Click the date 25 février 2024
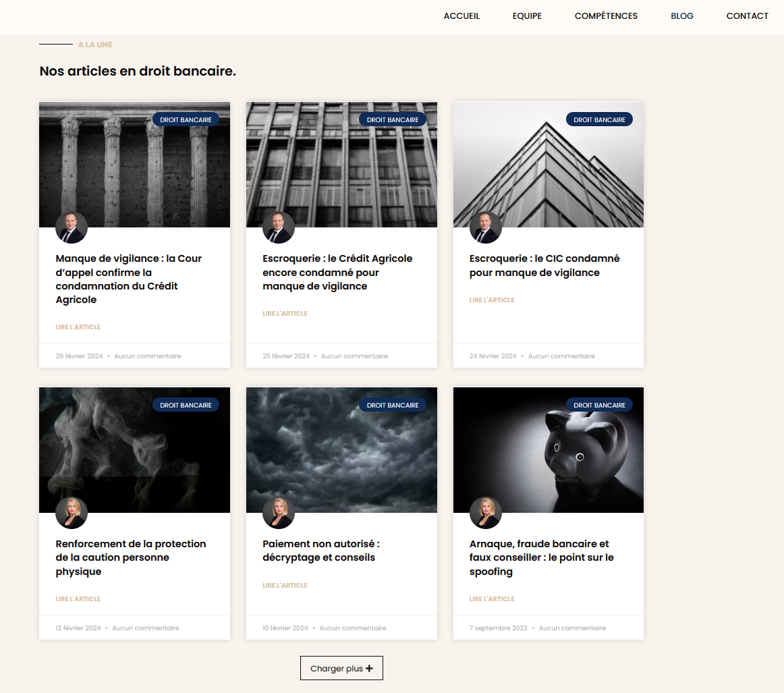This screenshot has width=784, height=693. point(286,356)
